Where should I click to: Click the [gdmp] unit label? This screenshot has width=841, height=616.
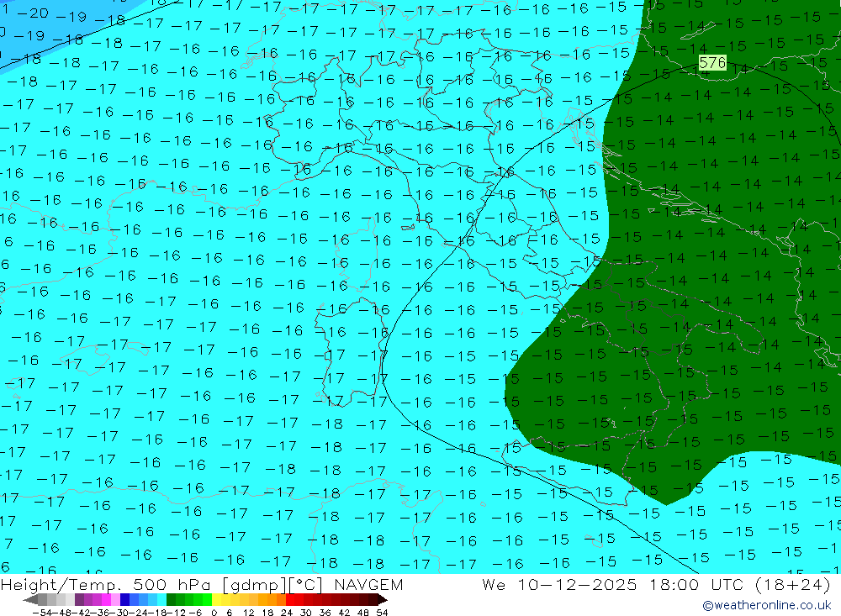pyautogui.click(x=254, y=584)
